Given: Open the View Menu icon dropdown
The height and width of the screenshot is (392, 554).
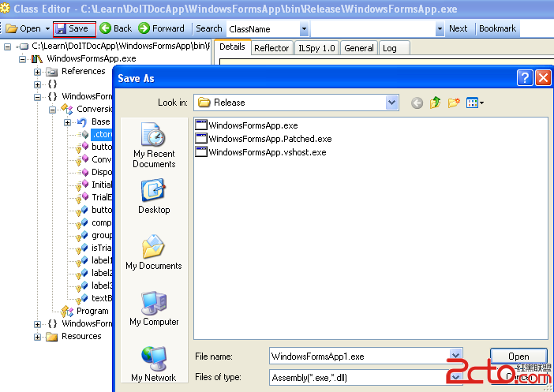Looking at the screenshot, I should pyautogui.click(x=475, y=103).
